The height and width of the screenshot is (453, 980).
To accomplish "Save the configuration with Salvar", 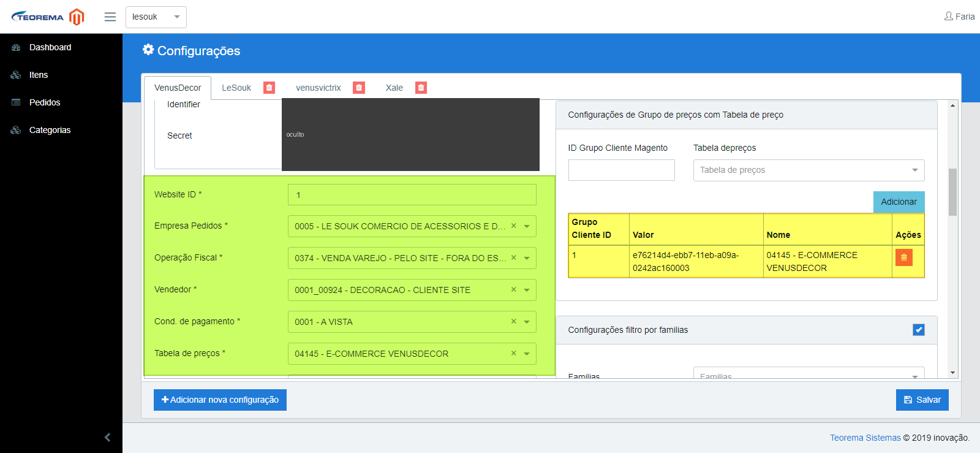I will [x=922, y=400].
